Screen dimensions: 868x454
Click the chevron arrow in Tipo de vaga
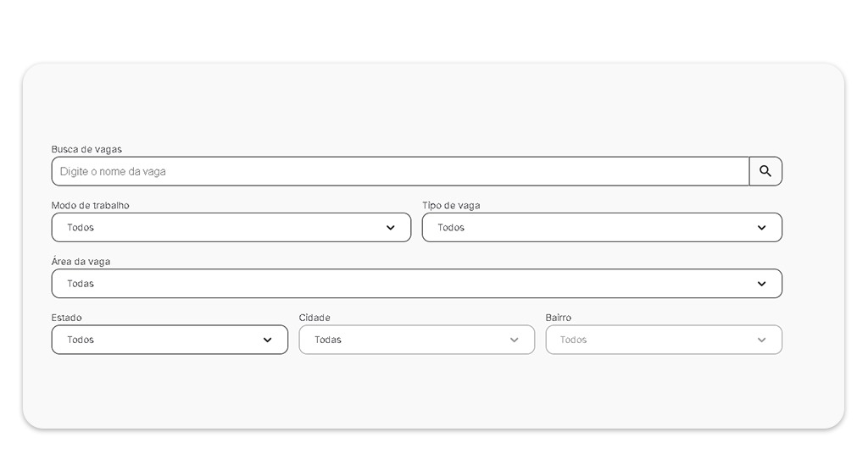point(761,228)
